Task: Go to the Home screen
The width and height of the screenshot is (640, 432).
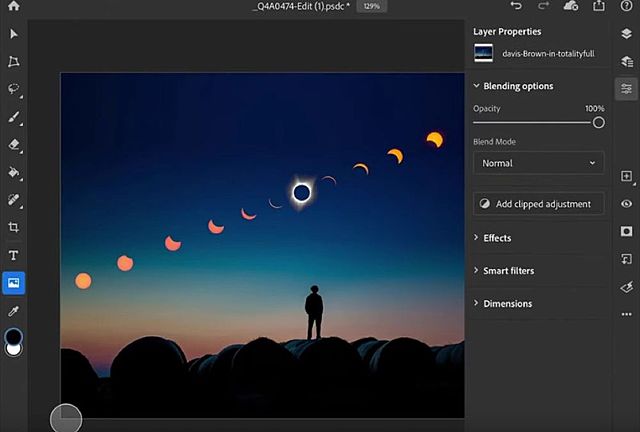Action: [13, 6]
